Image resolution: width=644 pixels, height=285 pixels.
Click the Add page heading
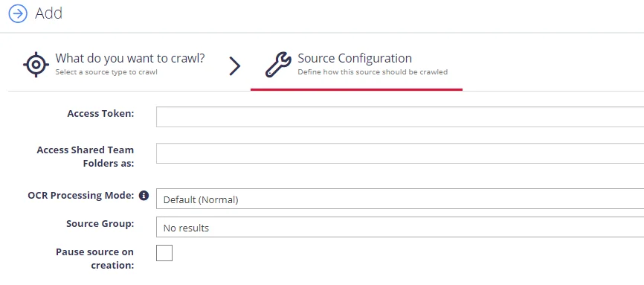pos(48,13)
